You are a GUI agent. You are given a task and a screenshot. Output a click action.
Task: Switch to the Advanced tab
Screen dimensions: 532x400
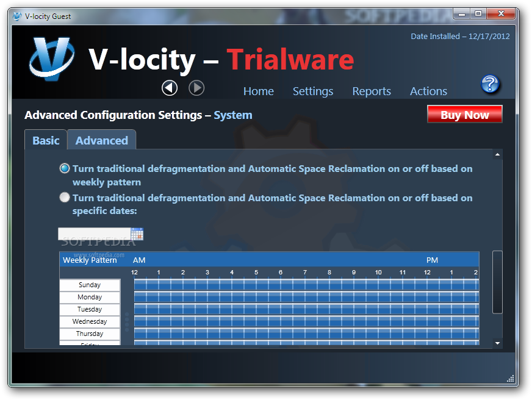pos(102,140)
